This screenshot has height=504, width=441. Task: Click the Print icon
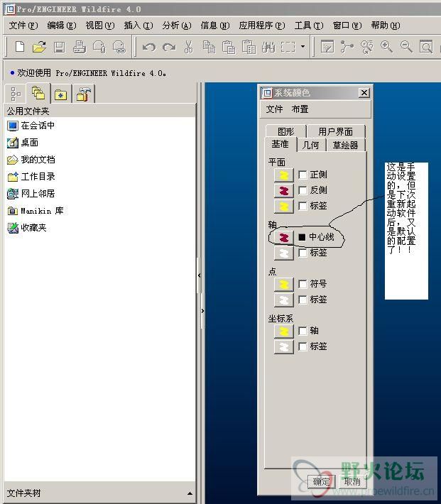pyautogui.click(x=80, y=47)
